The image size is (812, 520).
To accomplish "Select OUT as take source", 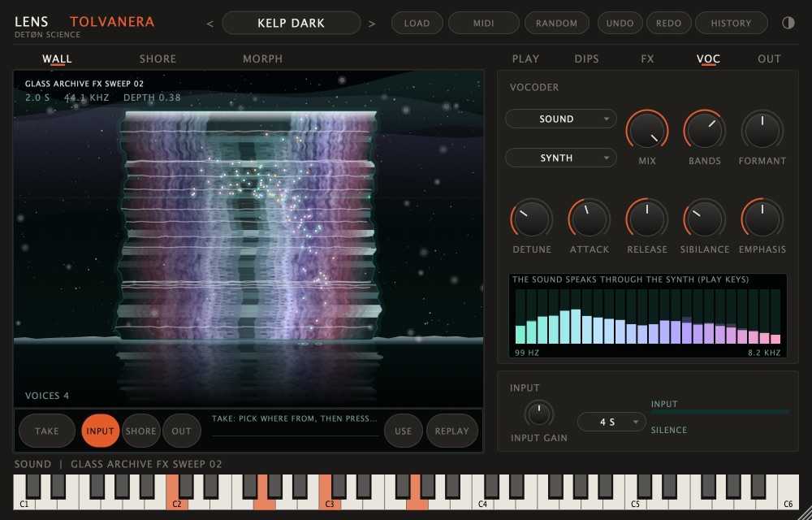I will (x=182, y=431).
